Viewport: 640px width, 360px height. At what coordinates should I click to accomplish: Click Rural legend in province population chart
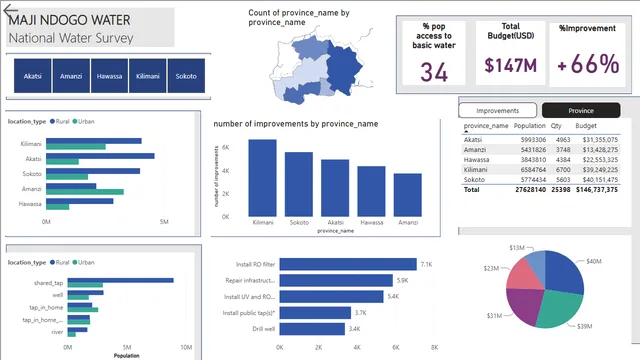60,121
